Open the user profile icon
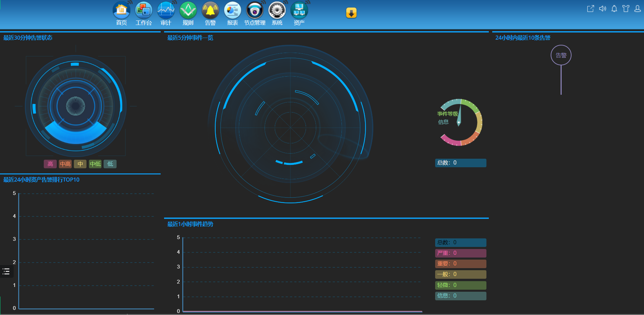644x315 pixels. point(638,9)
